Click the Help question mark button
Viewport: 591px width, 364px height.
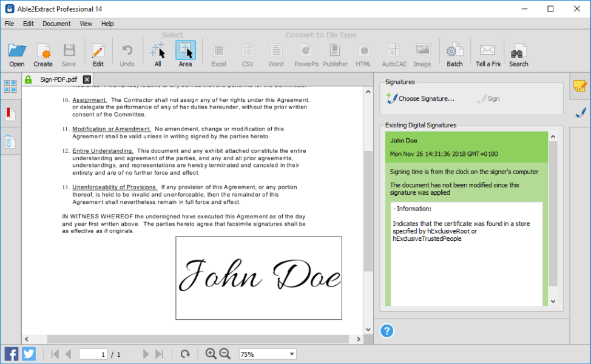[387, 331]
